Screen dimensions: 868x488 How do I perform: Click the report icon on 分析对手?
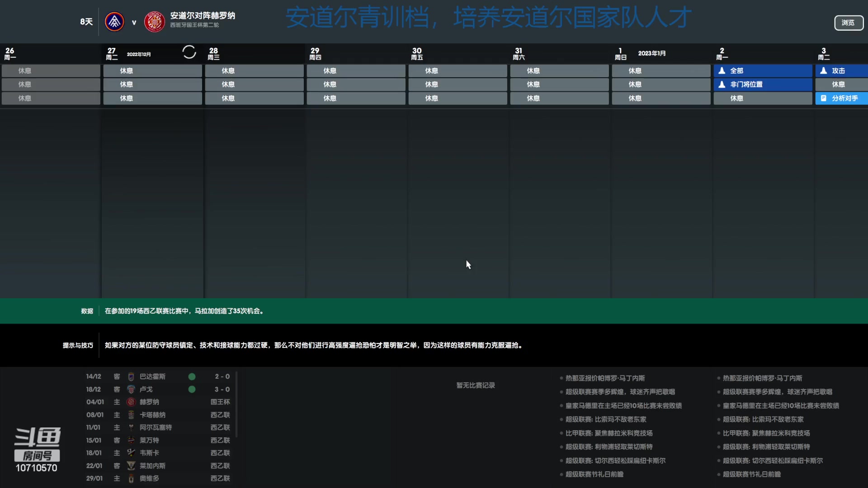pyautogui.click(x=824, y=99)
